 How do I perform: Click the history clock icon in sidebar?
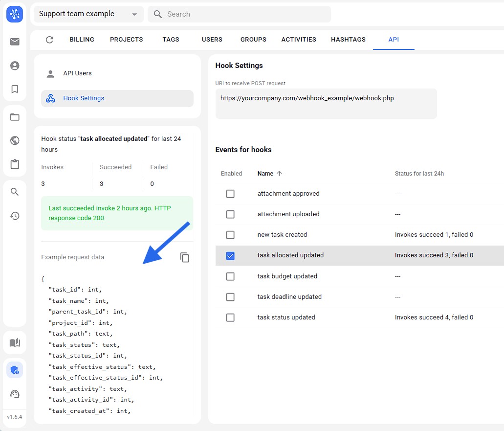point(15,216)
